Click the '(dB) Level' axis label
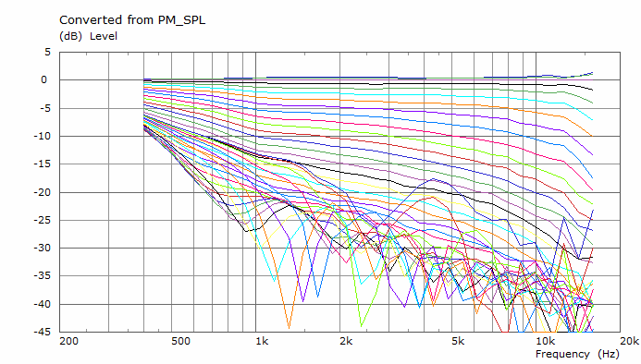Screen dimensions: 641x364 (88, 36)
